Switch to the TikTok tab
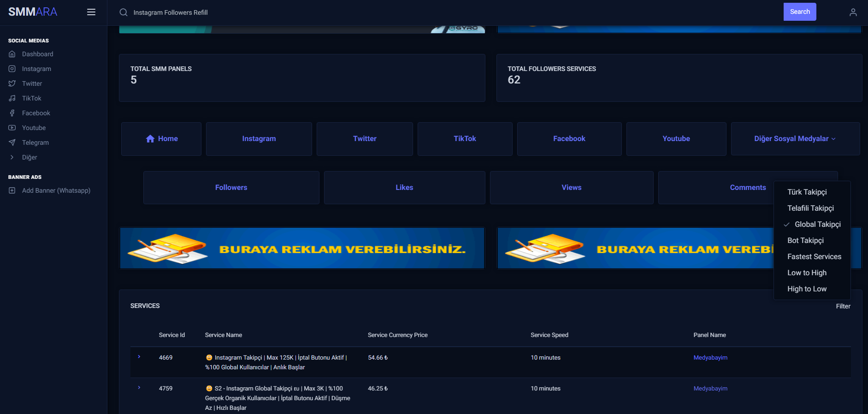The height and width of the screenshot is (414, 868). [x=465, y=139]
